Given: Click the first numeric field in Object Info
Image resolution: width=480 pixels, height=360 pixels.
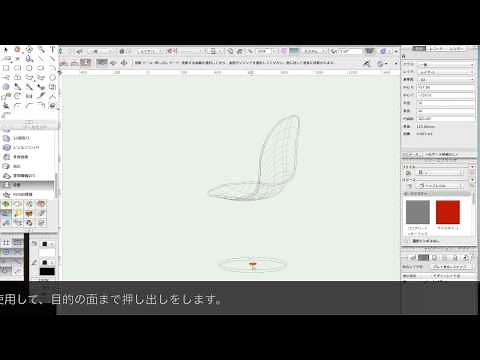Looking at the screenshot, I should point(445,87).
